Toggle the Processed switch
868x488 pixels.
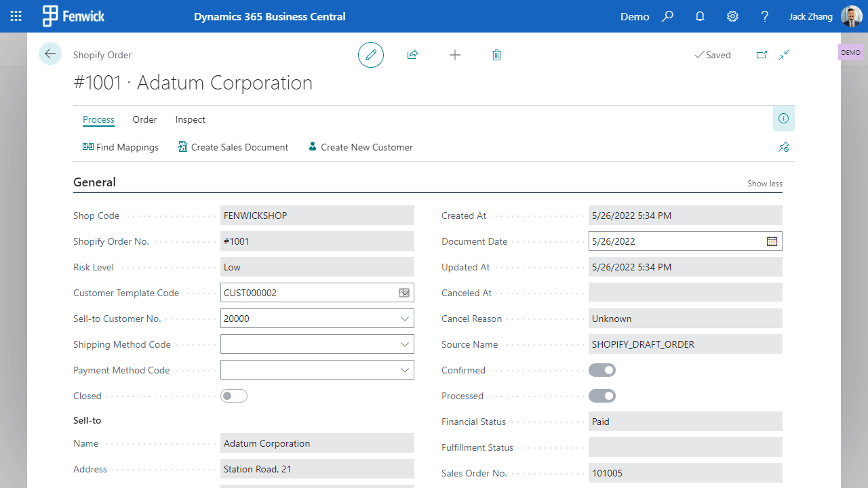[602, 396]
